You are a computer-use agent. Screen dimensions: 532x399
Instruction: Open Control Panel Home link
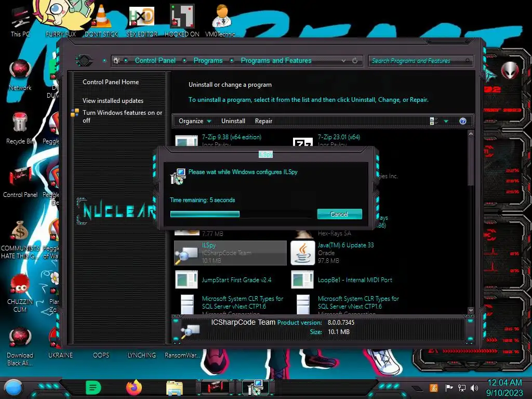[x=111, y=82]
